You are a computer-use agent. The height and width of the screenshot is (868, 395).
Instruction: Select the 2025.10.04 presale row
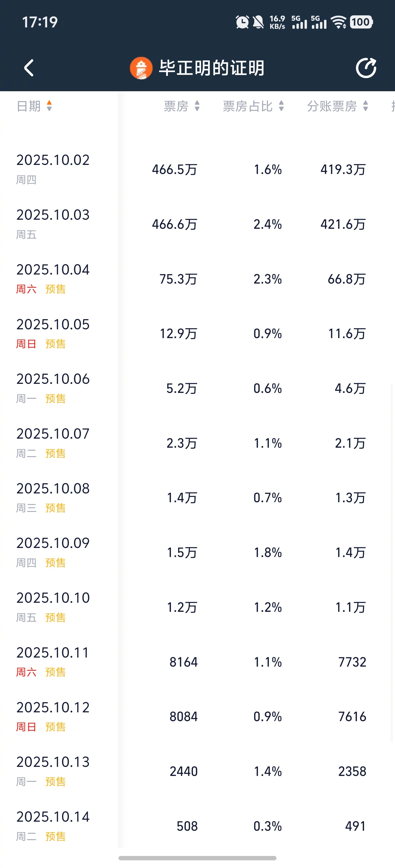tap(53, 270)
